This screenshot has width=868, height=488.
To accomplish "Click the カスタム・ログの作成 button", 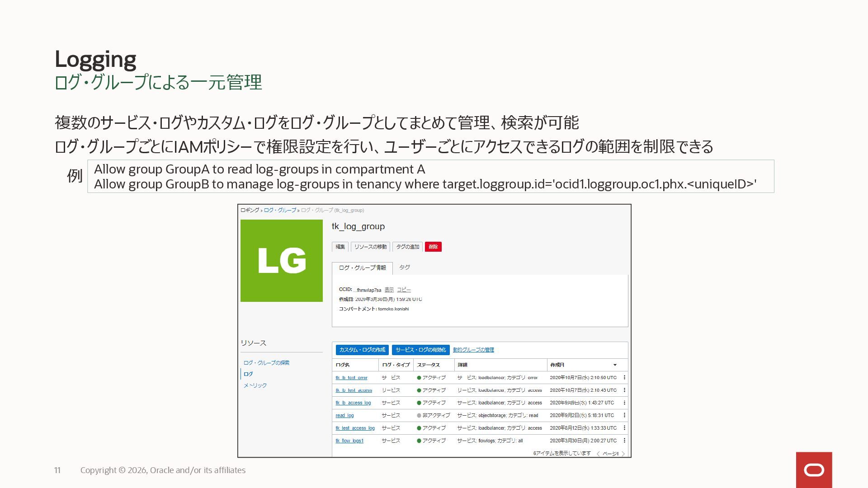I will 362,350.
